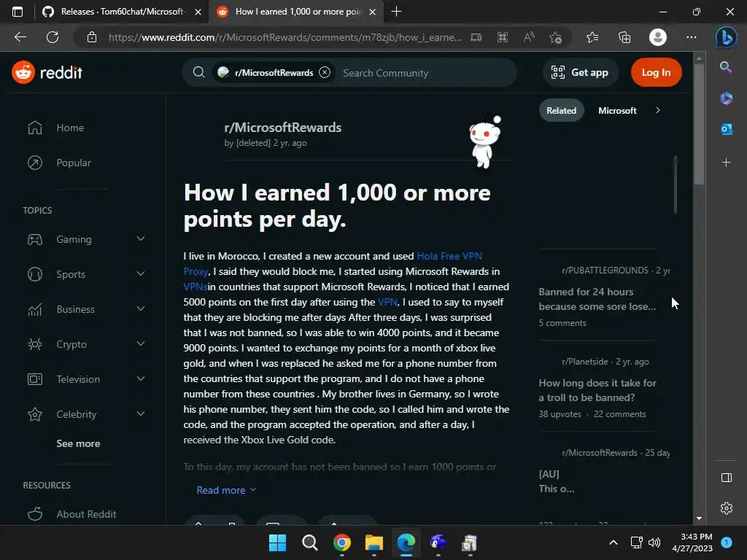The width and height of the screenshot is (747, 560).
Task: Click the blue 'VPN' link after 'using the'
Action: point(387,303)
